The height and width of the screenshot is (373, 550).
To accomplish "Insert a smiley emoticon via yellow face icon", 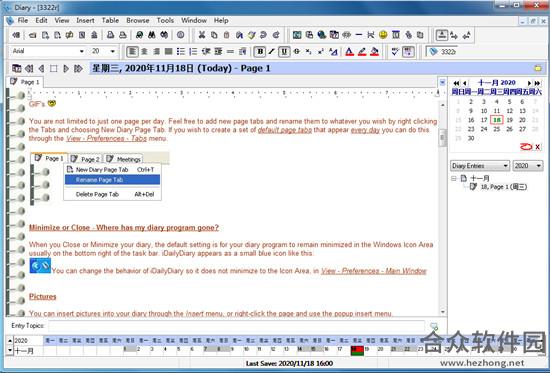I will click(x=383, y=34).
